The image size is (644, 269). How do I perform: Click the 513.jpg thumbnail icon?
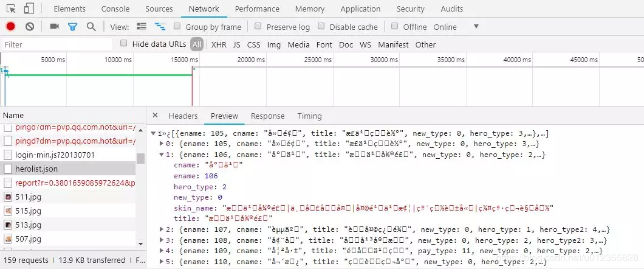click(8, 225)
